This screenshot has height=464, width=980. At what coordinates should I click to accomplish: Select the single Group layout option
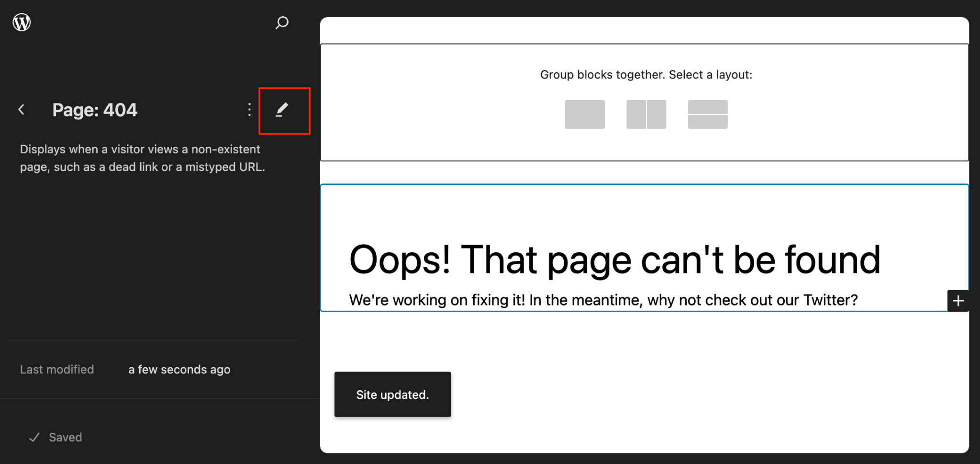point(584,114)
